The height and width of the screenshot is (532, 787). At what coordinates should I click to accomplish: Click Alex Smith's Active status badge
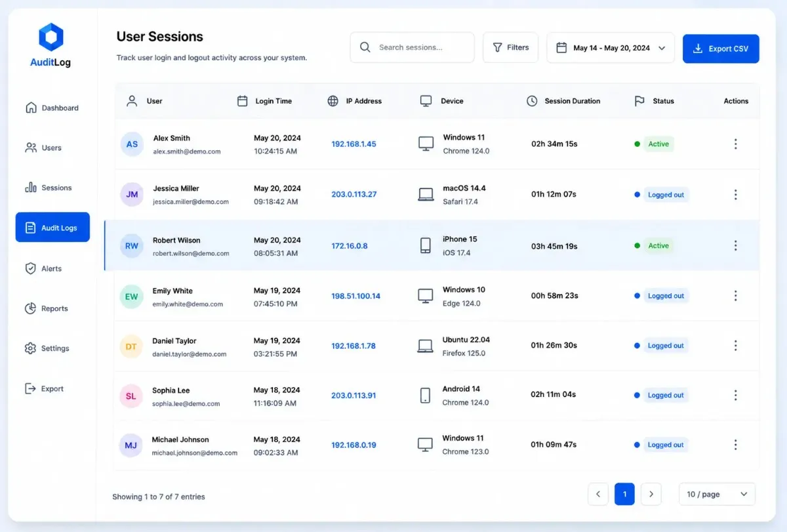658,144
